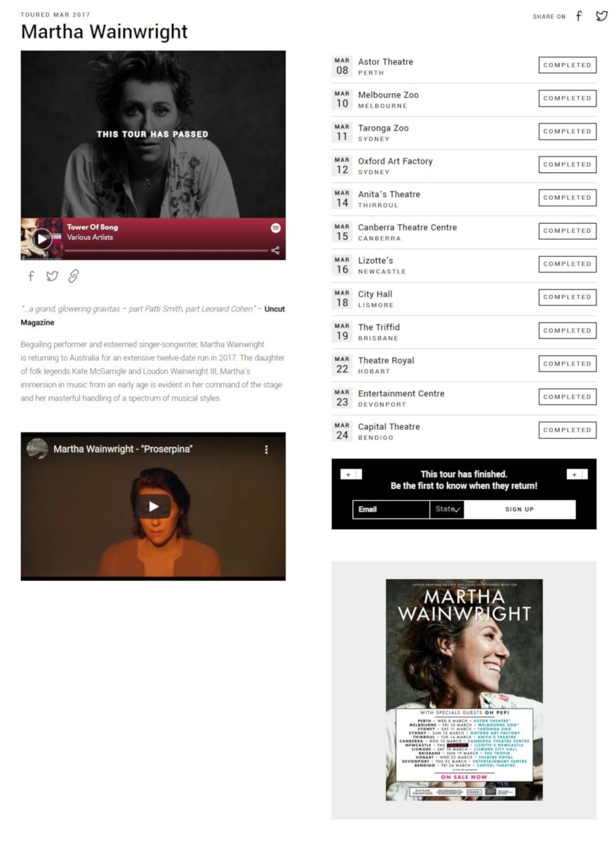Share on Facebook from top header

578,16
